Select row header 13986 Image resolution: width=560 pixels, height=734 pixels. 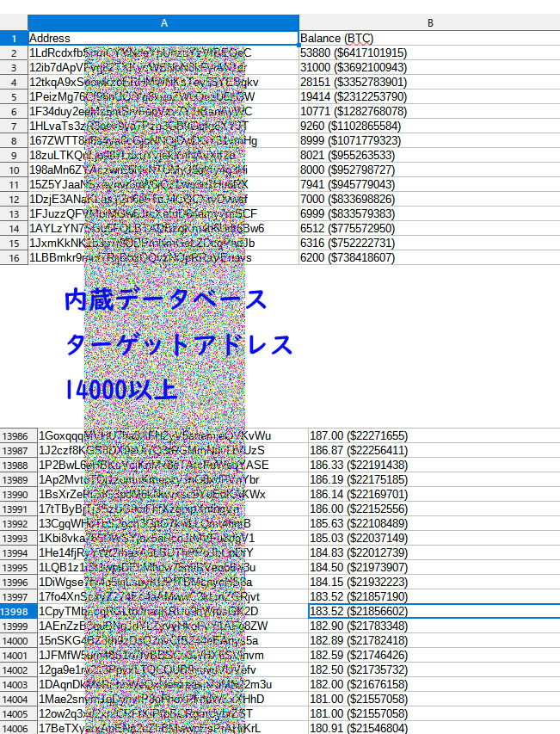coord(18,435)
